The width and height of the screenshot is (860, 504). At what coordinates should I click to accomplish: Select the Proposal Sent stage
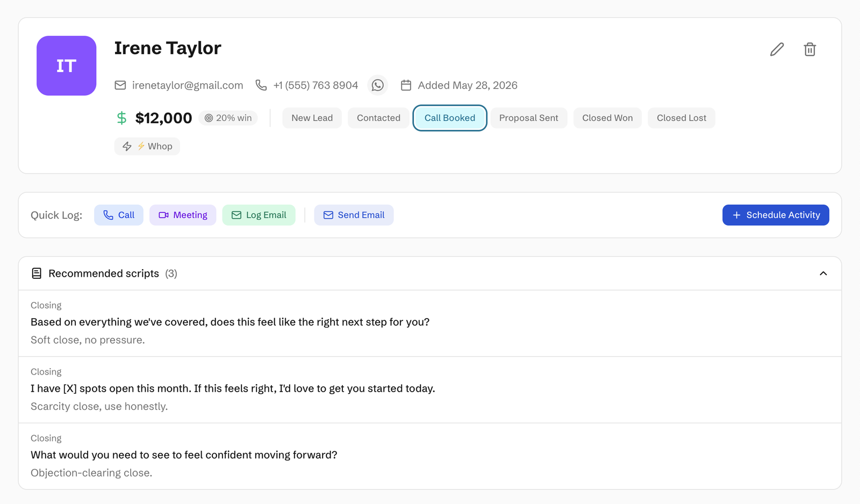click(528, 118)
